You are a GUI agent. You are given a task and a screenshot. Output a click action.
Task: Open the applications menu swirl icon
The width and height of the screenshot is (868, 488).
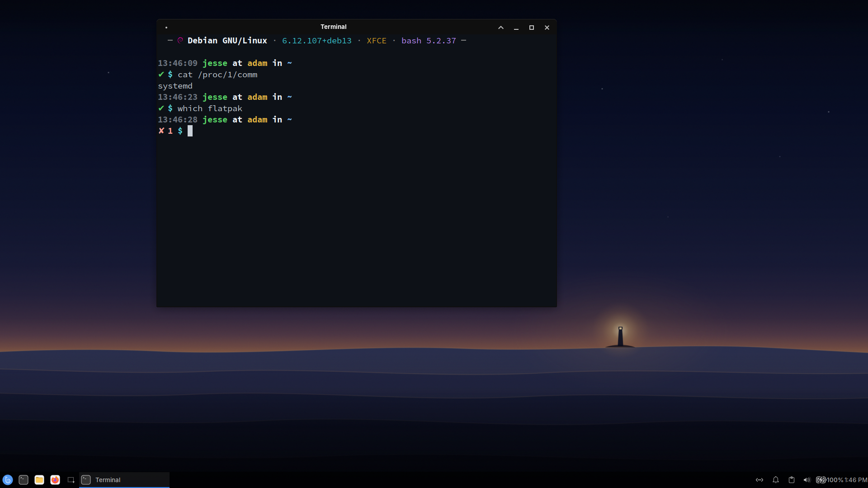tap(8, 480)
